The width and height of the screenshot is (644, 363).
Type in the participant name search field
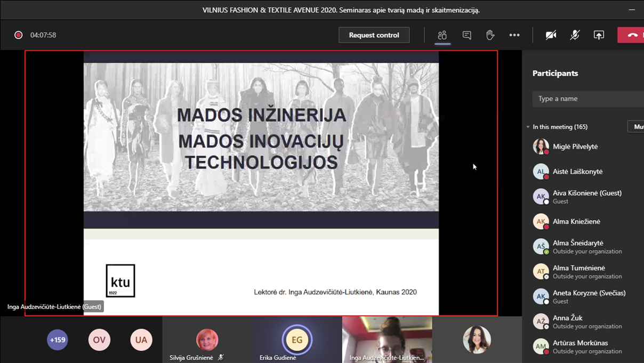point(586,99)
